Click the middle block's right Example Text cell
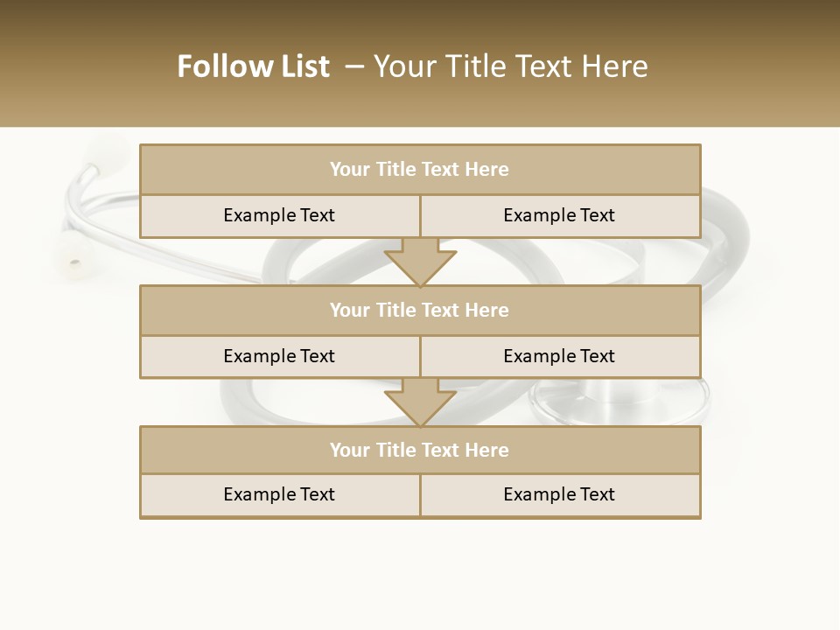The height and width of the screenshot is (630, 840). click(x=559, y=356)
